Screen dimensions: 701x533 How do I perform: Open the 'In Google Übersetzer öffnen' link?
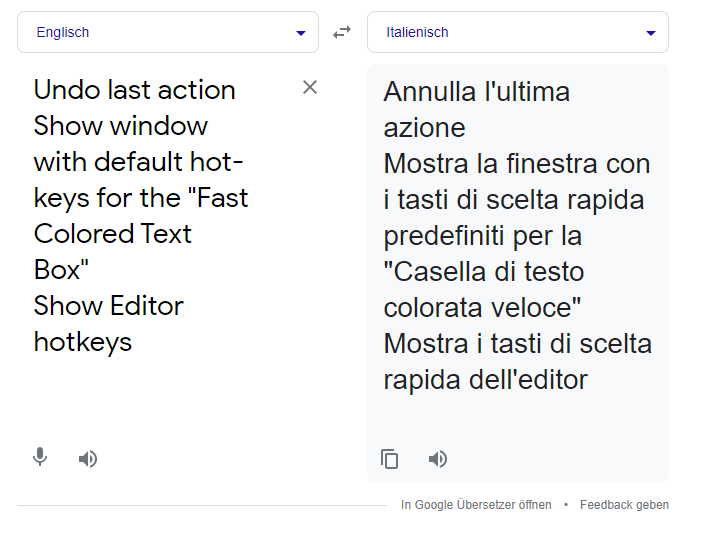coord(476,505)
